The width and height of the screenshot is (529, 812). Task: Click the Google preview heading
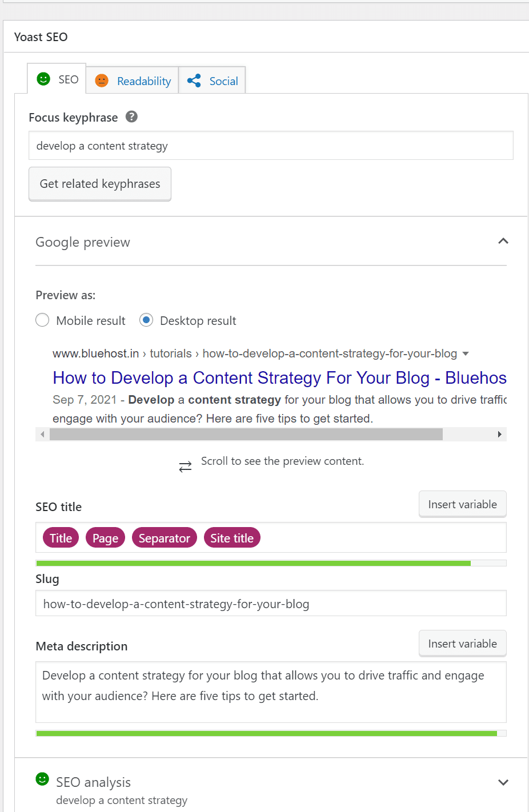pyautogui.click(x=83, y=242)
